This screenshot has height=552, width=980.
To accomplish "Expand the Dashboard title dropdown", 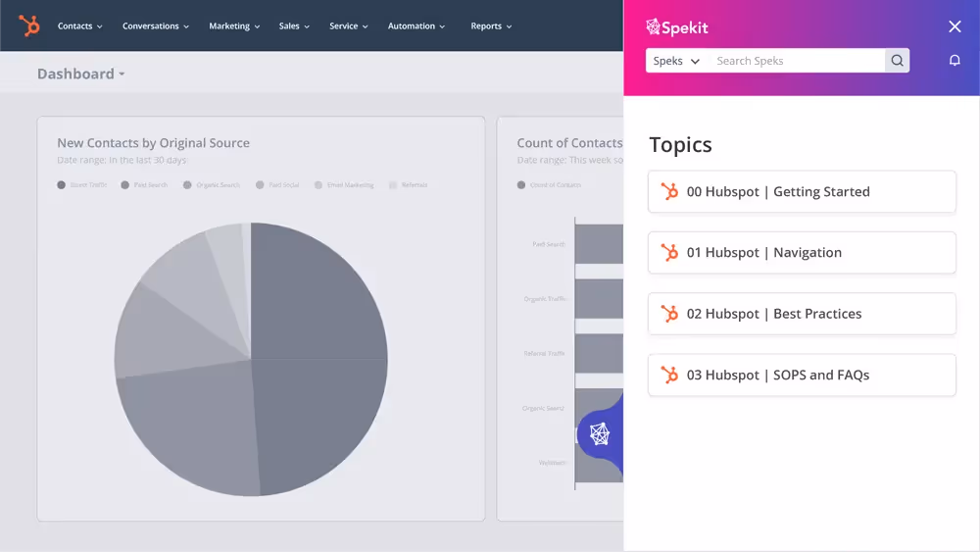I will pos(80,74).
